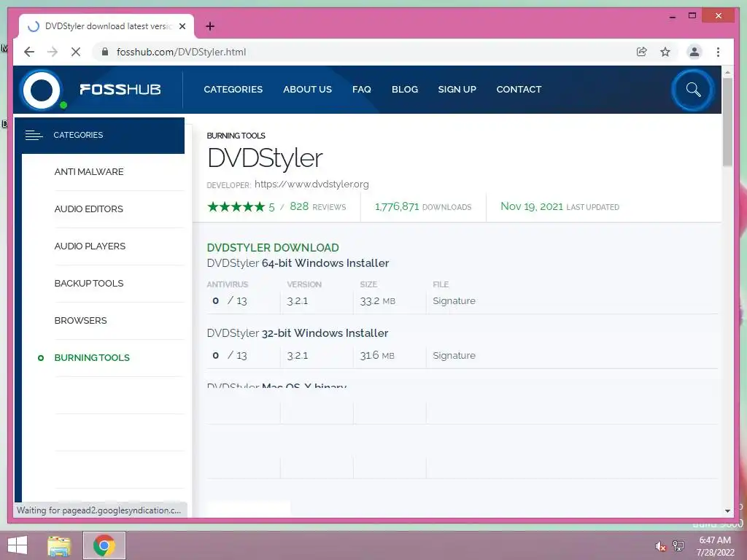Open CONTACT in top navigation
Viewport: 747px width, 560px height.
pyautogui.click(x=519, y=90)
